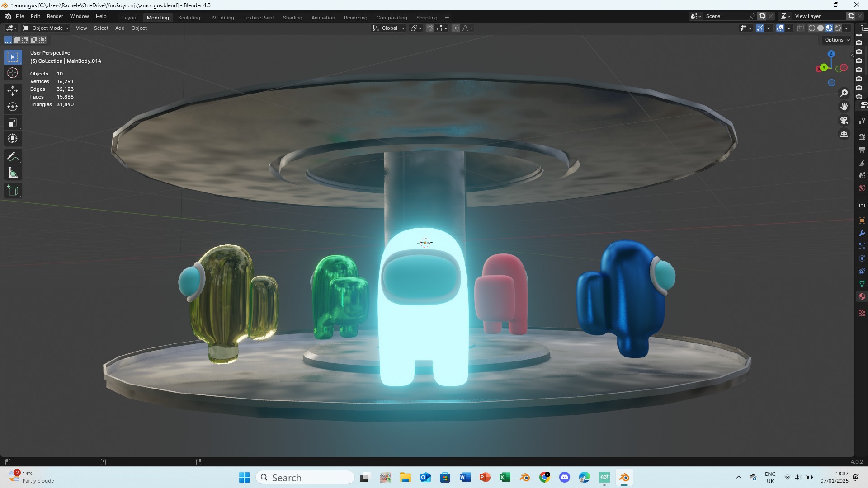Switch perspective/orthographic grid button
The width and height of the screenshot is (868, 488).
click(844, 134)
